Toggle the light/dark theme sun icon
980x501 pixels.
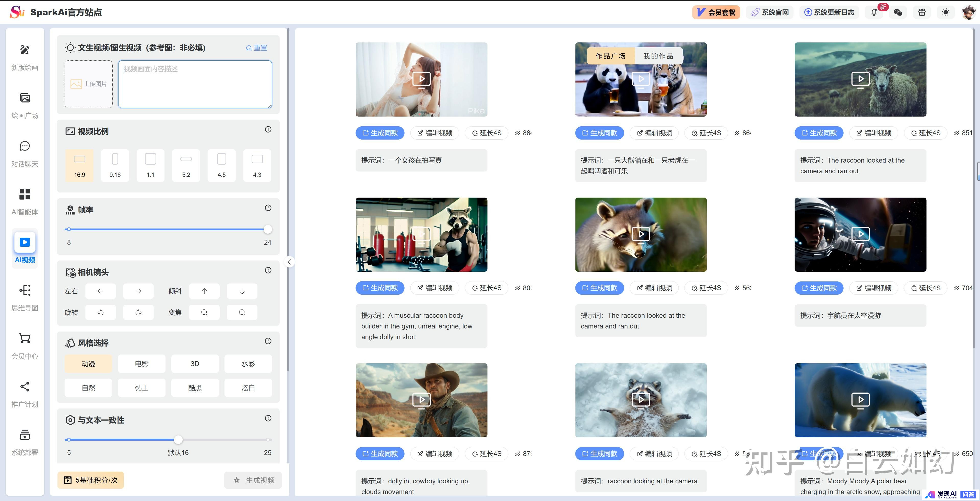click(945, 13)
